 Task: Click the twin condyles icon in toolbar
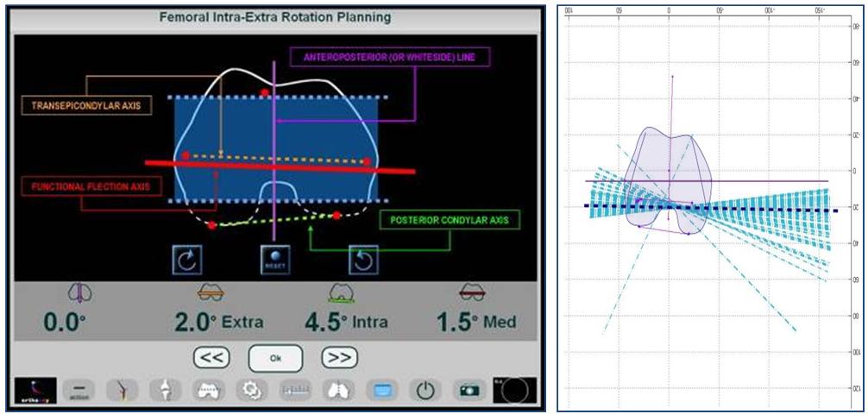coord(337,390)
